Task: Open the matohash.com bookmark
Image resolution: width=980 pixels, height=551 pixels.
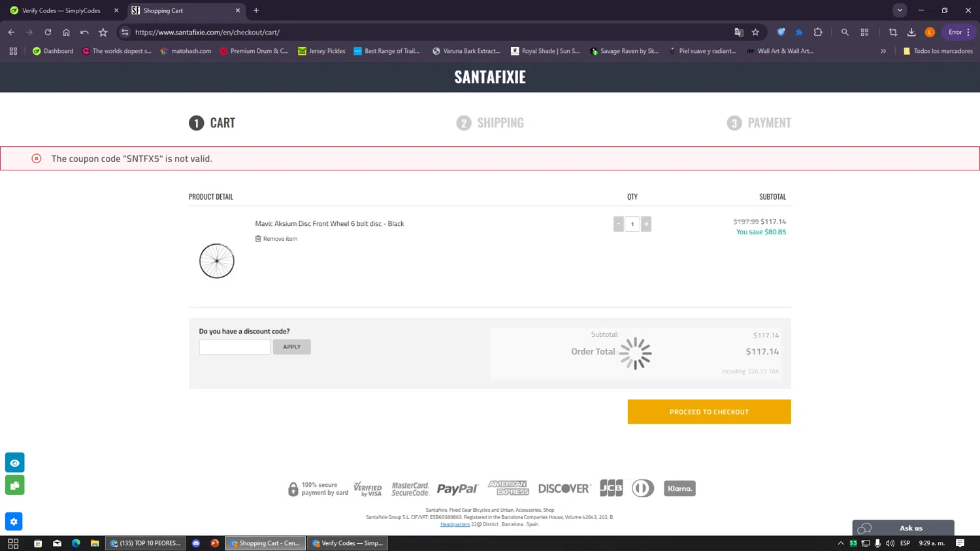Action: click(186, 51)
